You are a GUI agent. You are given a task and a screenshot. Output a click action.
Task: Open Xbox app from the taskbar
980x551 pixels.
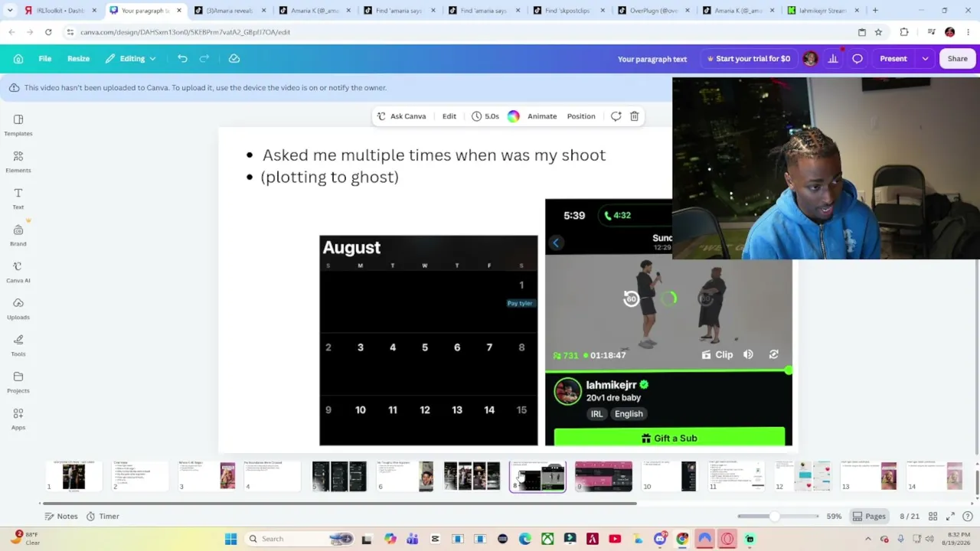(x=547, y=539)
